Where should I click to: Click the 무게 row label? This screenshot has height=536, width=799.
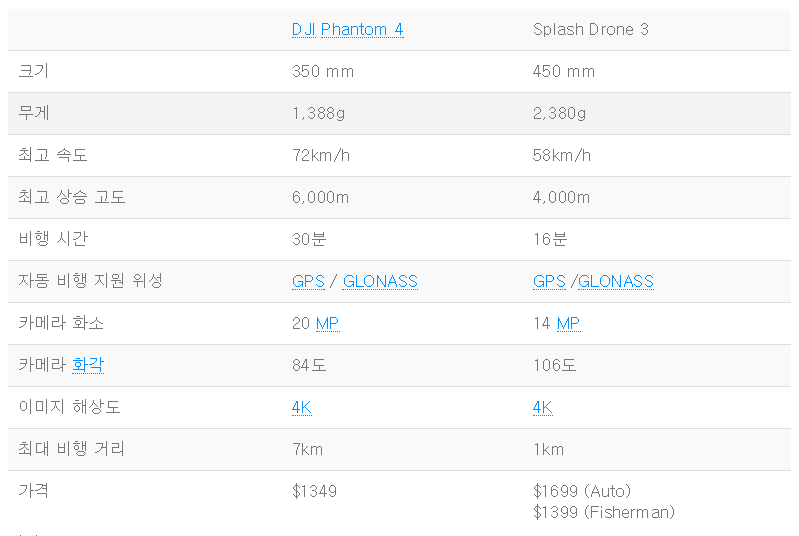point(34,113)
